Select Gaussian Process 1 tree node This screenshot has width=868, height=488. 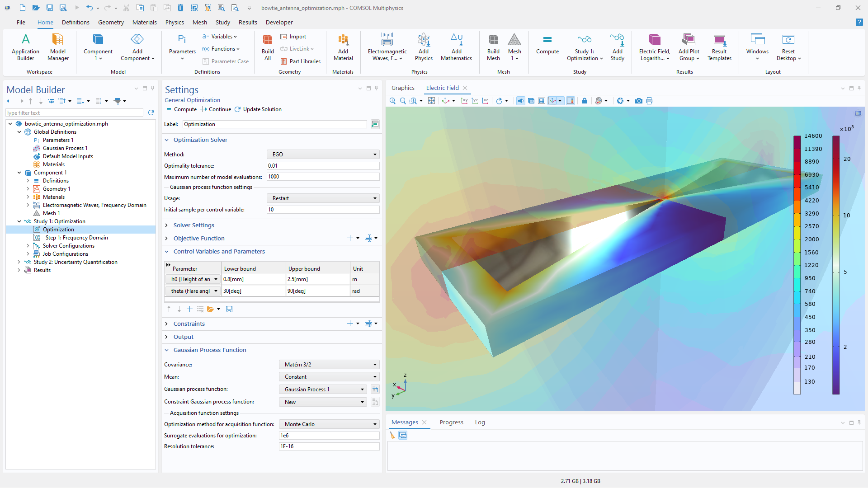tap(65, 148)
